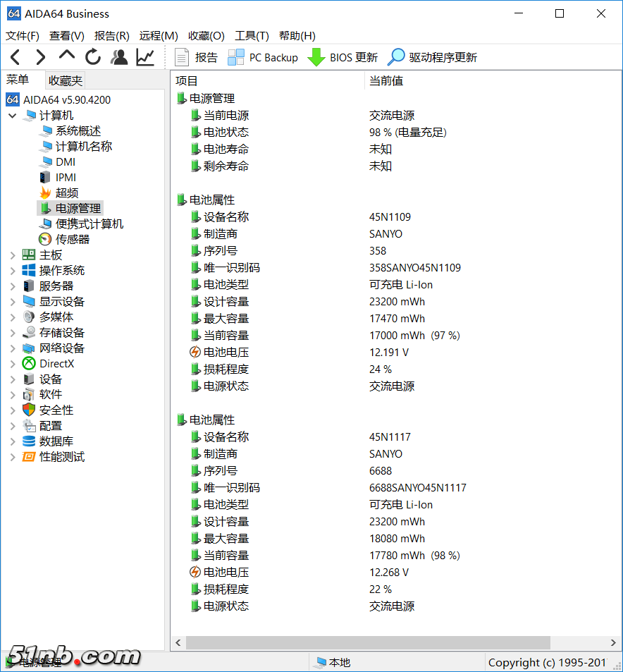Open the 工具(T) menu
The width and height of the screenshot is (623, 672).
[x=252, y=35]
